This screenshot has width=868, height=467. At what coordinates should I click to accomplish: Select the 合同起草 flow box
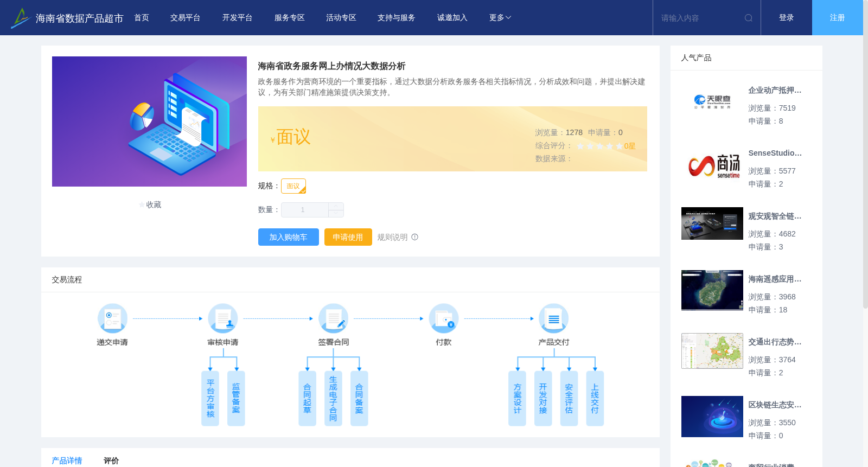coord(307,399)
